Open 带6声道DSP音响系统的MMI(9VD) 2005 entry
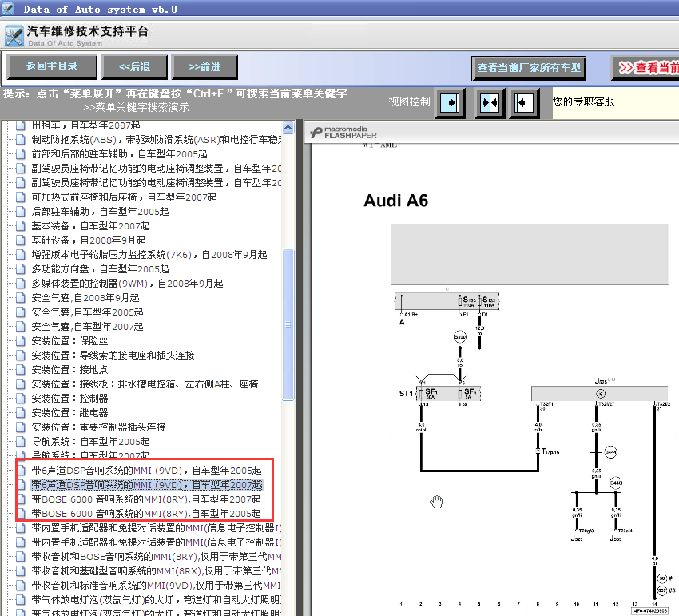 tap(146, 470)
